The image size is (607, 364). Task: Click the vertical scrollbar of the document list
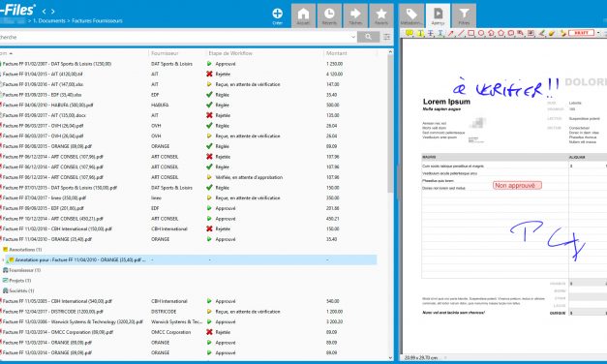point(390,124)
